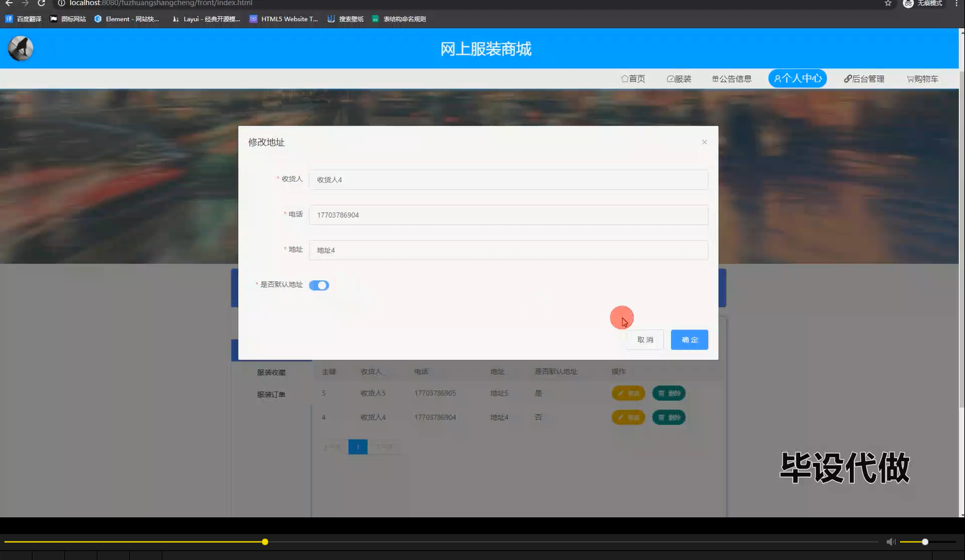
Task: Select the 首页 home icon
Action: [x=624, y=78]
